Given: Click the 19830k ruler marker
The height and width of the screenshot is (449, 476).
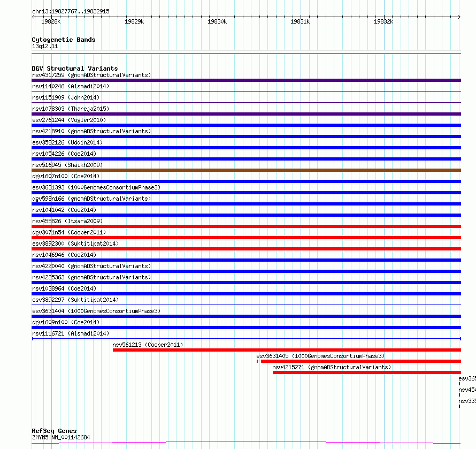Looking at the screenshot, I should pos(217,21).
